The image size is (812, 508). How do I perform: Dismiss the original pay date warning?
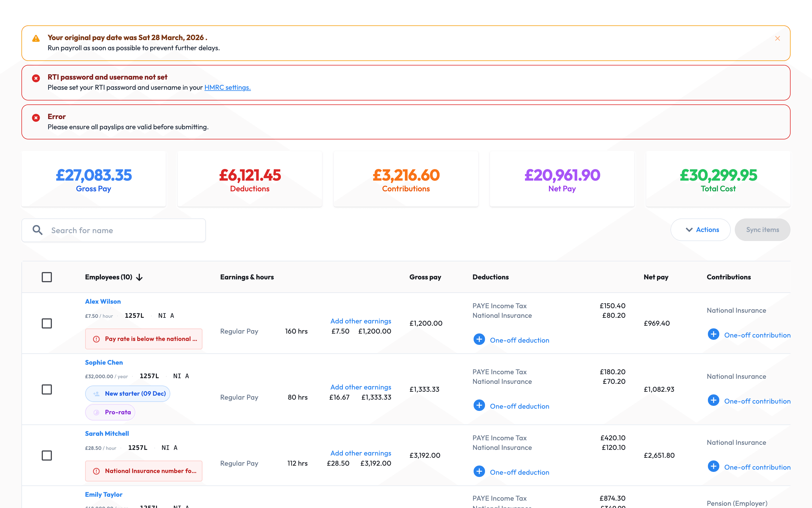(777, 38)
